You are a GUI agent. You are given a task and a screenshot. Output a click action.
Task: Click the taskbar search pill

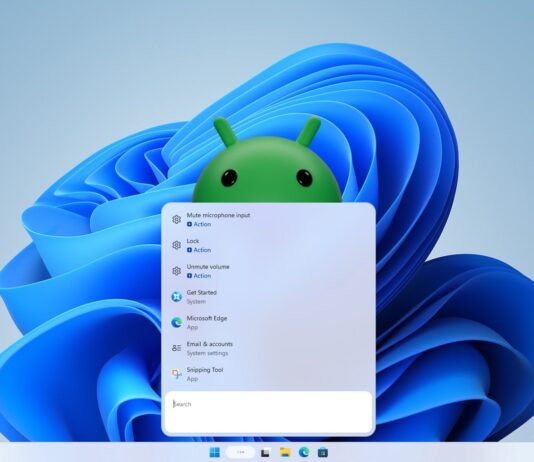pyautogui.click(x=240, y=452)
